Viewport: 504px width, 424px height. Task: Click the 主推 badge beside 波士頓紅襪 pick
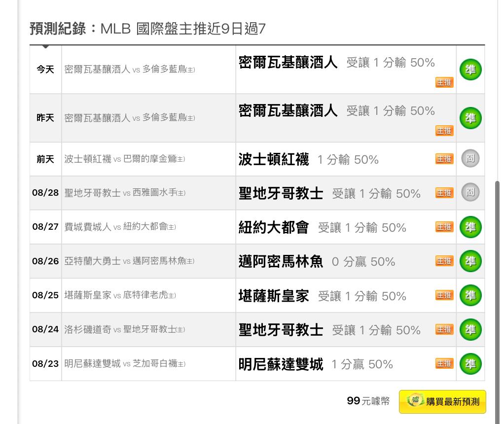click(444, 159)
